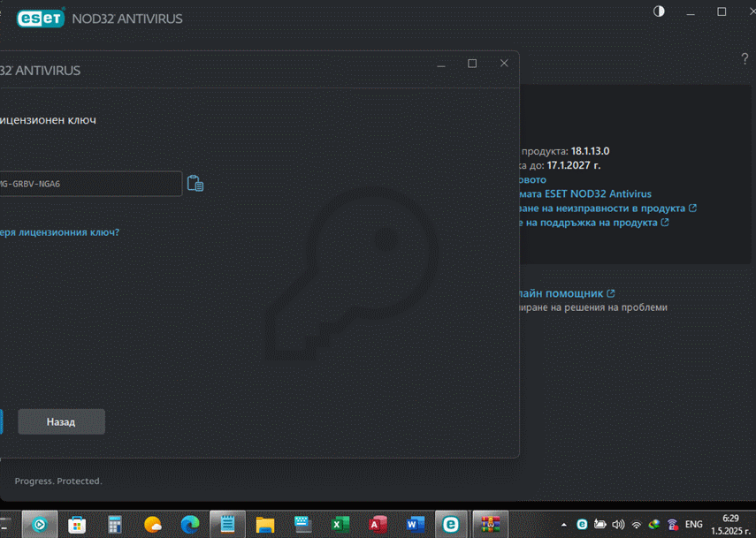Switch the ENG input language indicator

click(694, 525)
